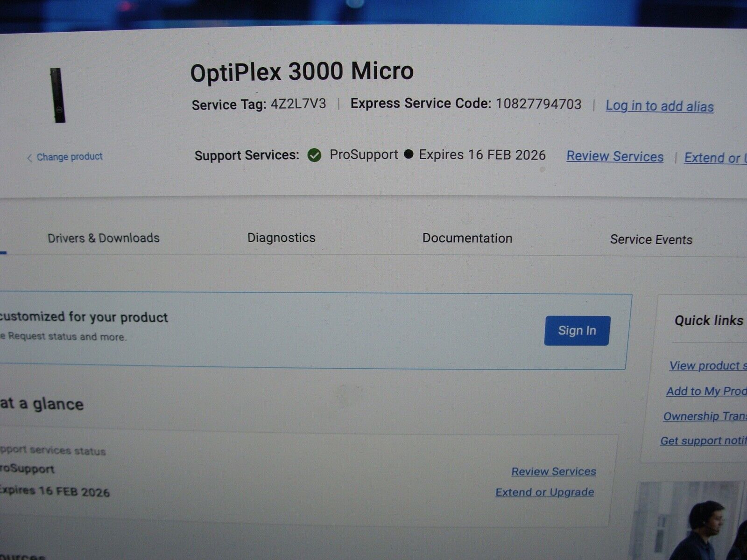747x560 pixels.
Task: Click Extend or Upgrade link in header
Action: click(x=715, y=158)
